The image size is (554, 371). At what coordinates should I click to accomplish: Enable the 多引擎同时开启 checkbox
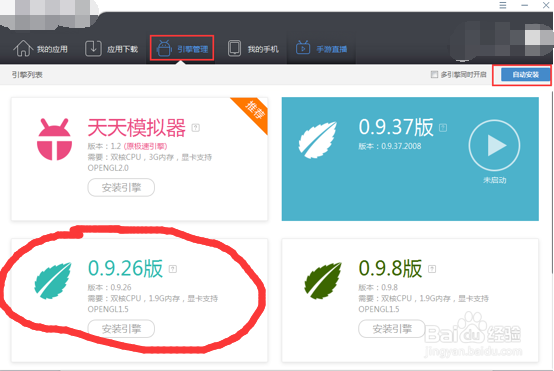(x=434, y=75)
